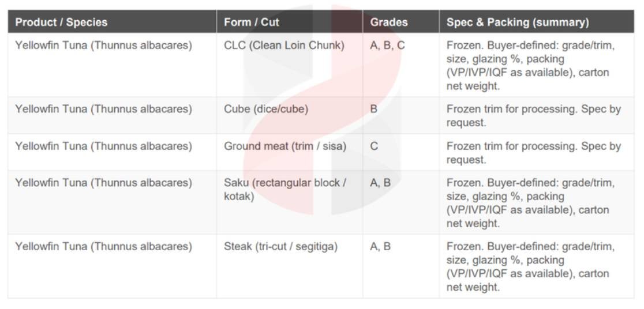Select the spec text for the Cube row
The height and width of the screenshot is (309, 644).
(533, 115)
